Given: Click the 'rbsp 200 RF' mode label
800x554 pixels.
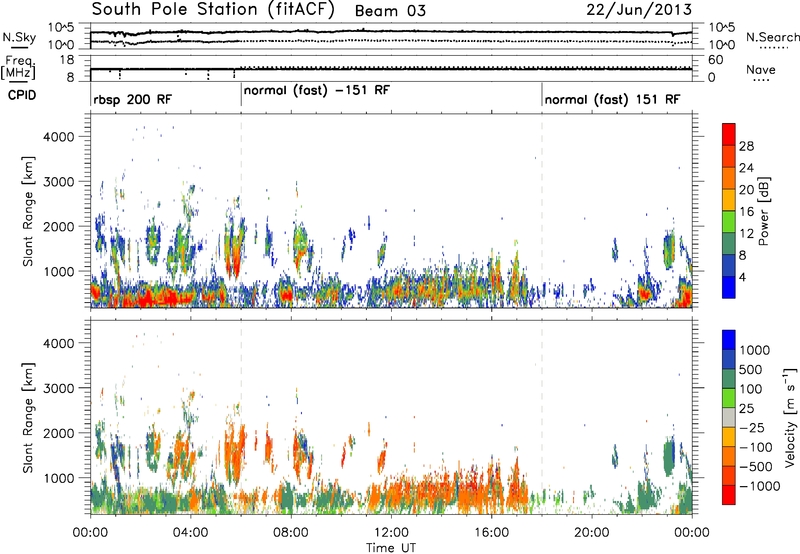Looking at the screenshot, I should (133, 99).
